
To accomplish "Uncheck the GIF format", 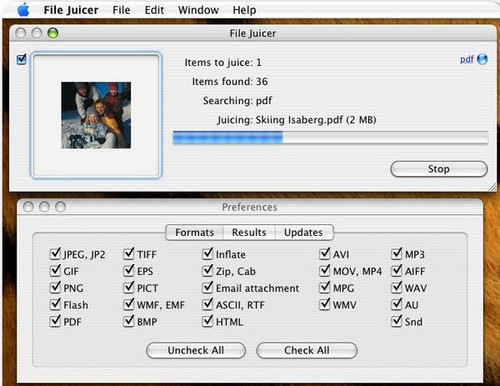I will point(55,271).
